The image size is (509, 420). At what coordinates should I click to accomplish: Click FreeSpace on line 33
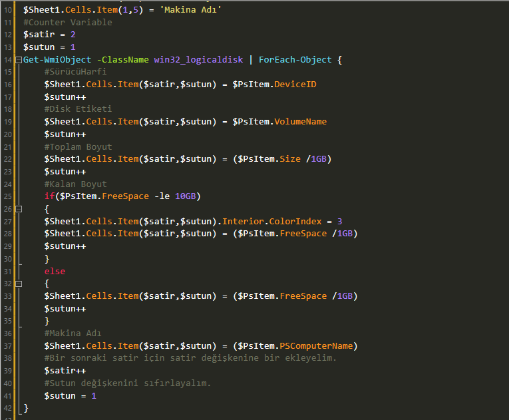tap(303, 296)
